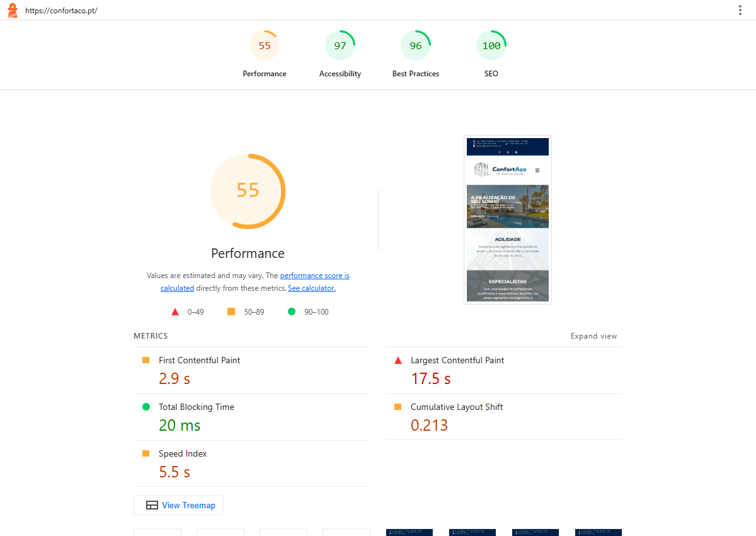Select the Best Practices score gauge
Screen dimensions: 756x536
coord(416,54)
